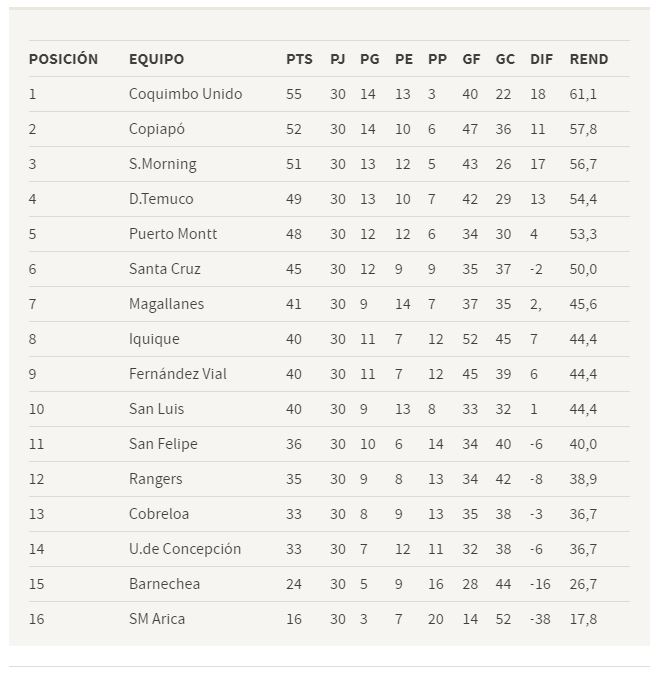
Task: Click the REND column header
Action: pyautogui.click(x=588, y=59)
